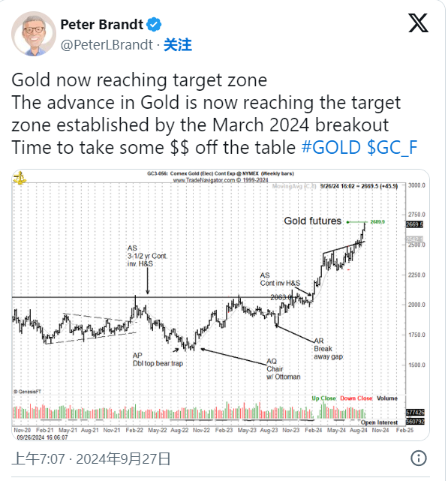Click the gold scales logo in chart
The width and height of the screenshot is (448, 481).
coord(20,178)
